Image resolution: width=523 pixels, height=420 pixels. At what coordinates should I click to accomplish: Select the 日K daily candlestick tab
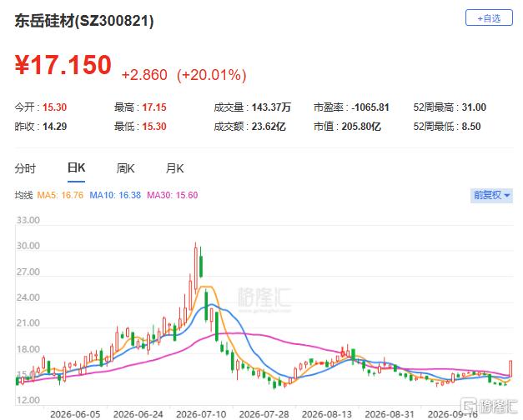coord(76,167)
